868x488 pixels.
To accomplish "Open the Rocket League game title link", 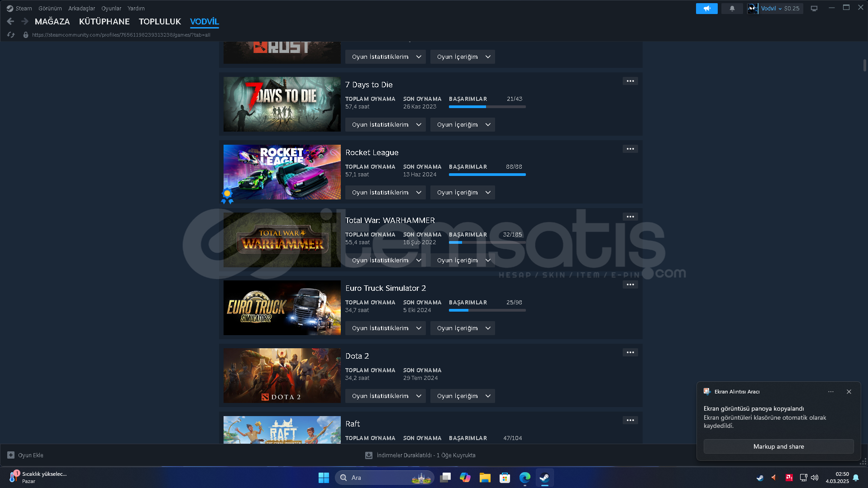I will 372,152.
